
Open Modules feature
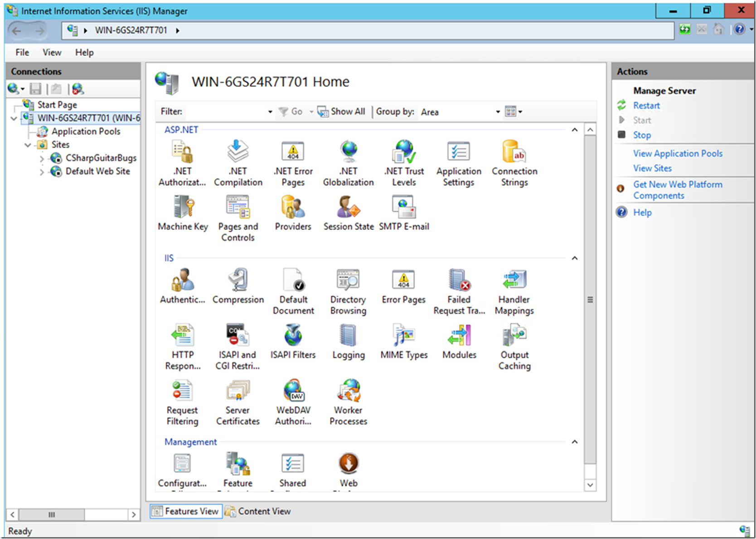[x=459, y=342]
